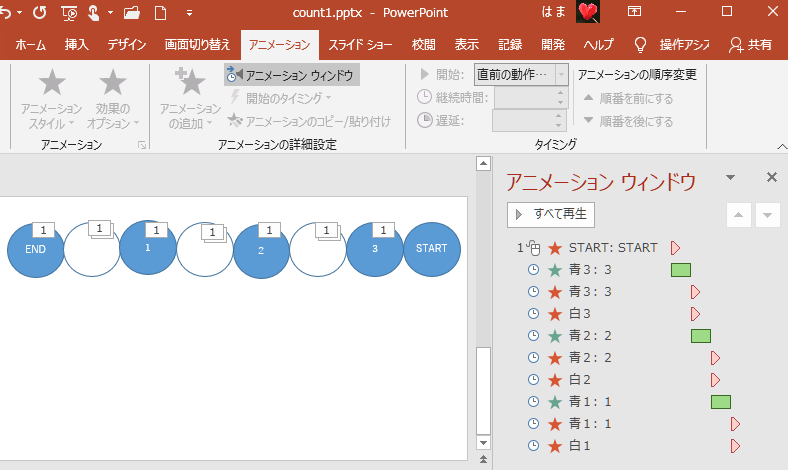Click the Play All (すべて再生) button

(x=552, y=213)
